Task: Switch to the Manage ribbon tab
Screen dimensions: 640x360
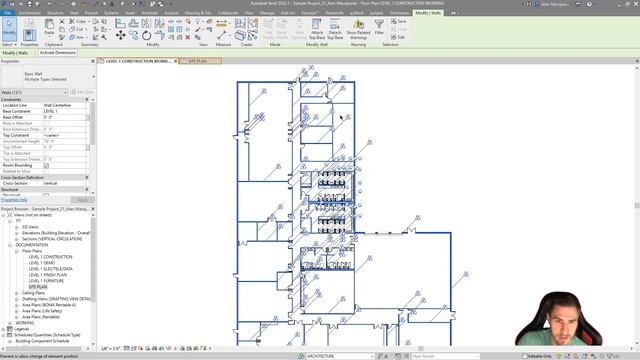Action: click(x=267, y=13)
